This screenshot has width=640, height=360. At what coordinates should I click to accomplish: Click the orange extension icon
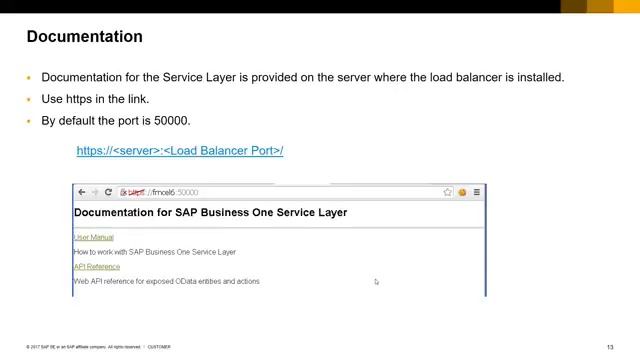pos(462,192)
